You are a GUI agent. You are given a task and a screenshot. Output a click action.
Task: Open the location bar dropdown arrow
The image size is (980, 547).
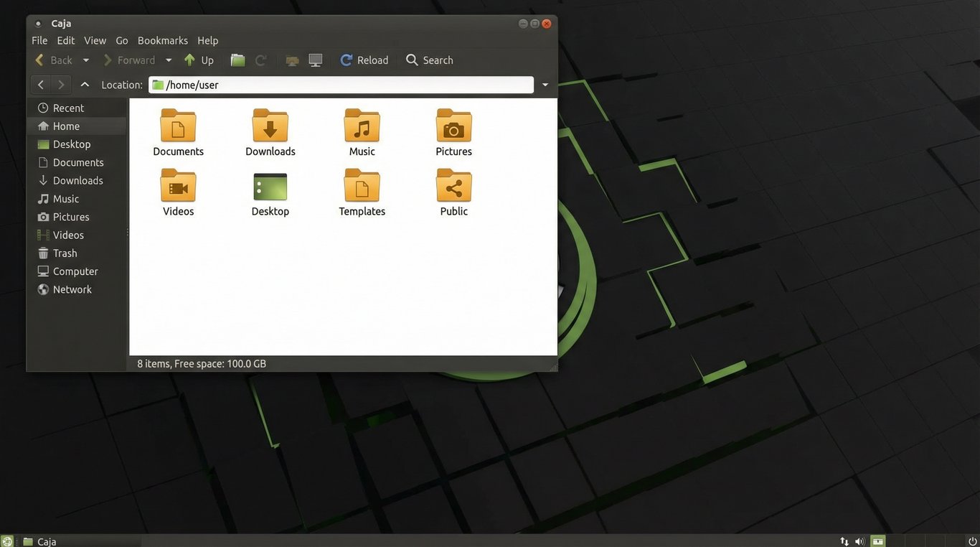[x=545, y=84]
